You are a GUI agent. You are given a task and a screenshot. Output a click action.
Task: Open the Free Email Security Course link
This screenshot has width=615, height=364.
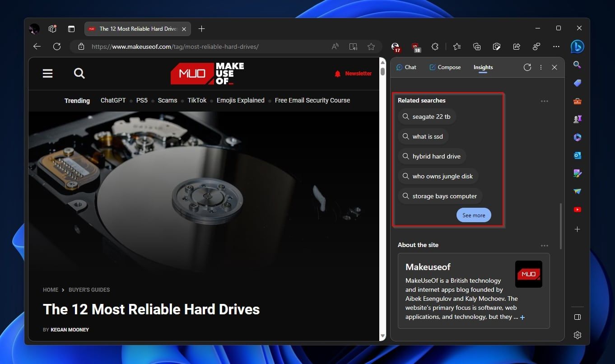click(x=312, y=100)
